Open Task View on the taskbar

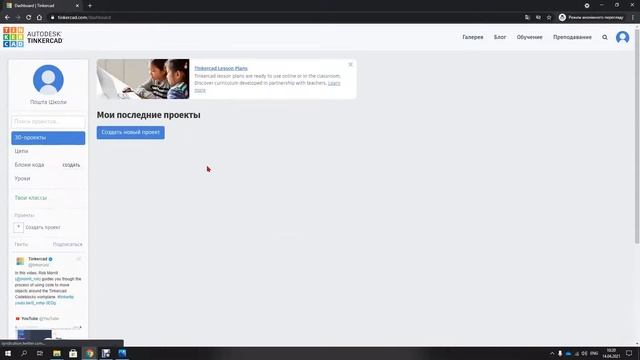(40, 353)
